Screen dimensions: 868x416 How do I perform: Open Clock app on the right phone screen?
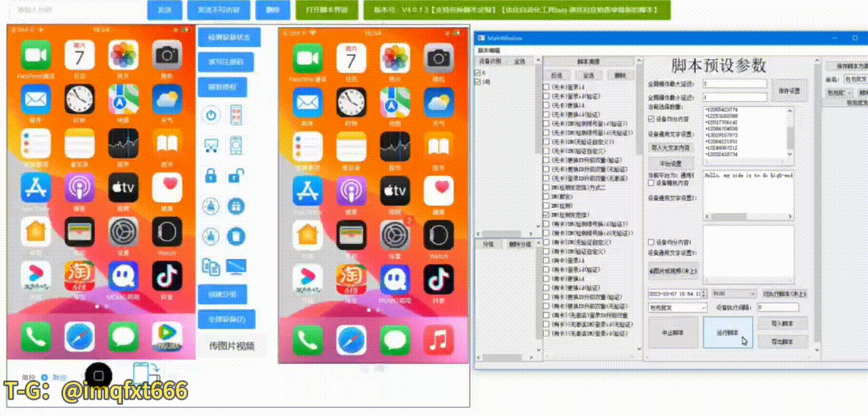(351, 102)
